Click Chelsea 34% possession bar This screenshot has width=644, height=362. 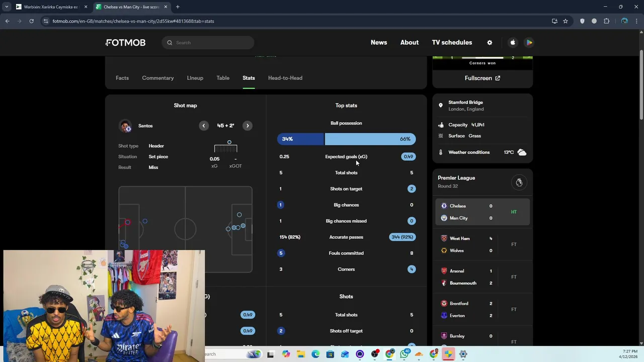(x=300, y=139)
